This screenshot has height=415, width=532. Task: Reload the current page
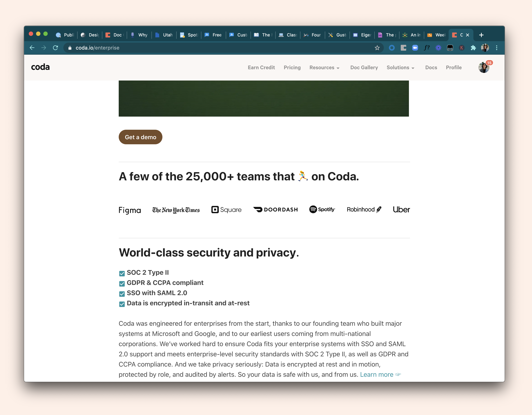coord(56,48)
